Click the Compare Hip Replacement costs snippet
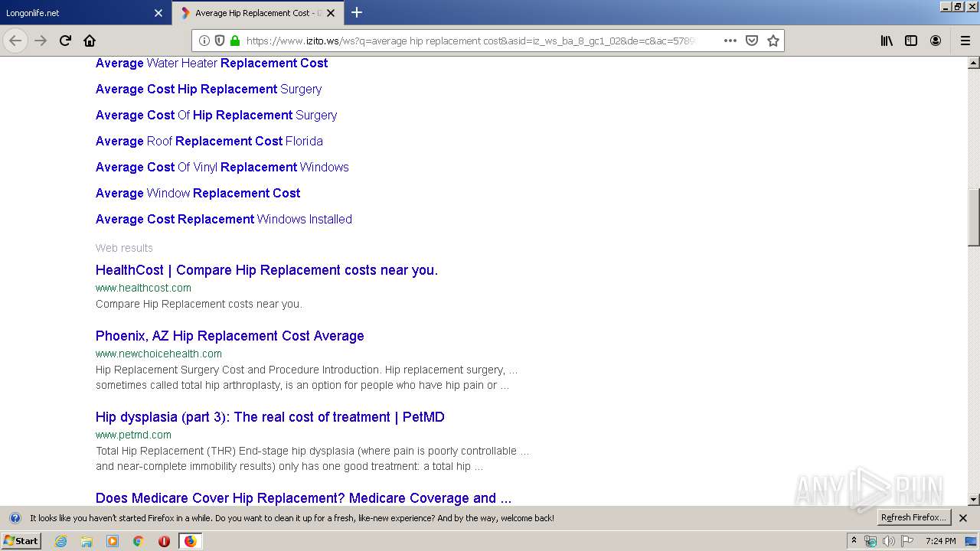Image resolution: width=980 pixels, height=551 pixels. [199, 304]
